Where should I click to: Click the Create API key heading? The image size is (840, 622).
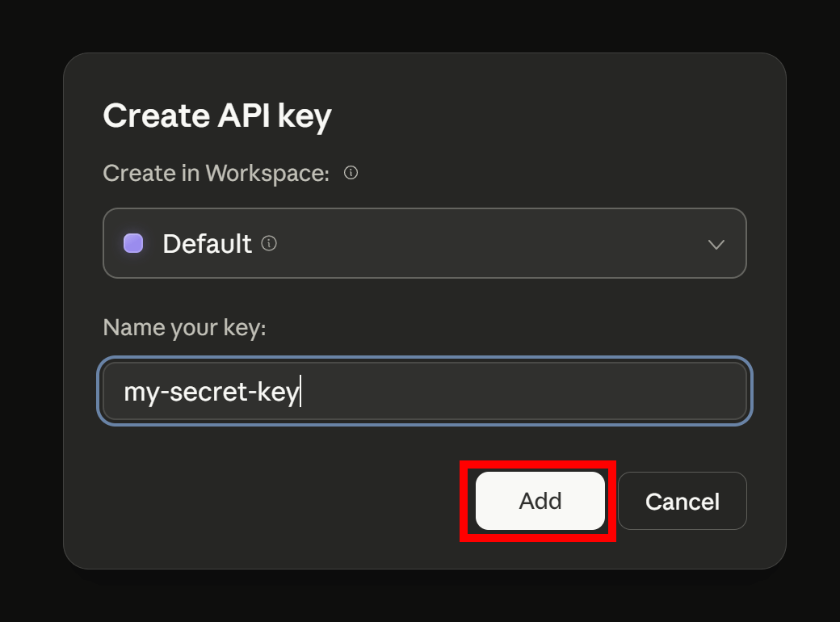(217, 116)
